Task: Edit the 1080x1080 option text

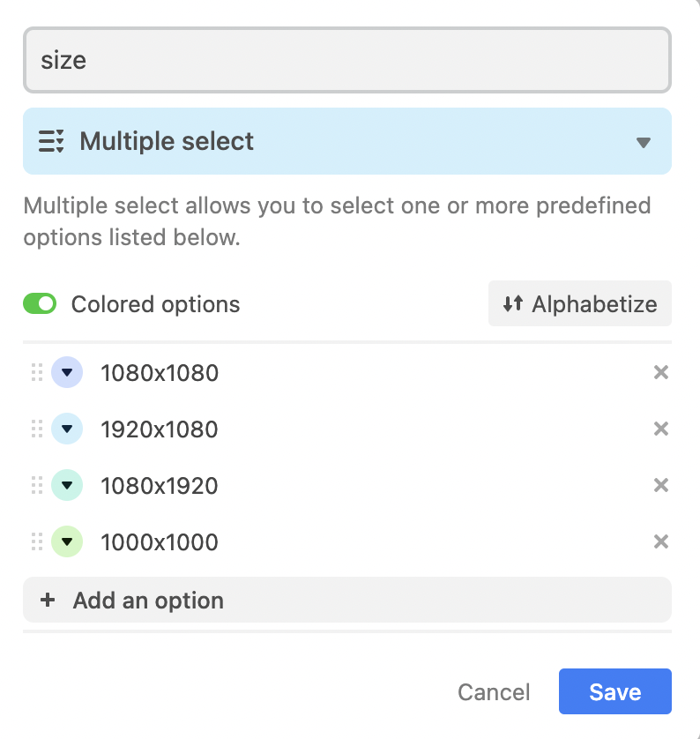Action: (x=160, y=373)
